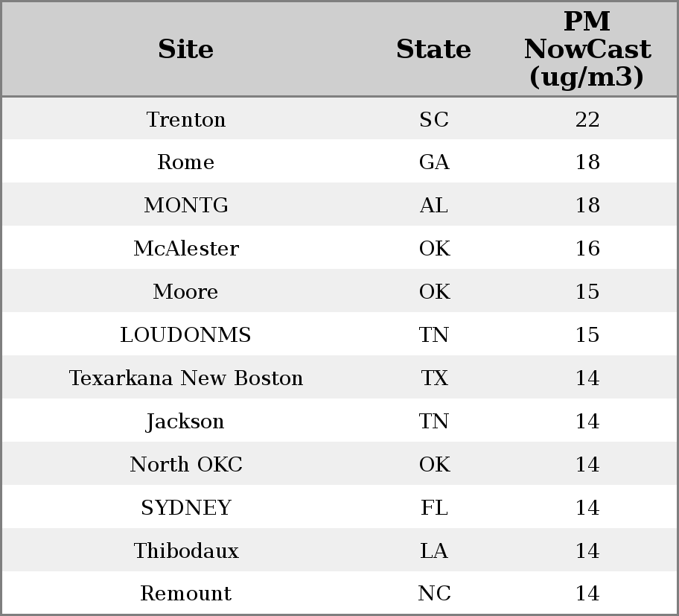Click the Site column header

pos(185,49)
